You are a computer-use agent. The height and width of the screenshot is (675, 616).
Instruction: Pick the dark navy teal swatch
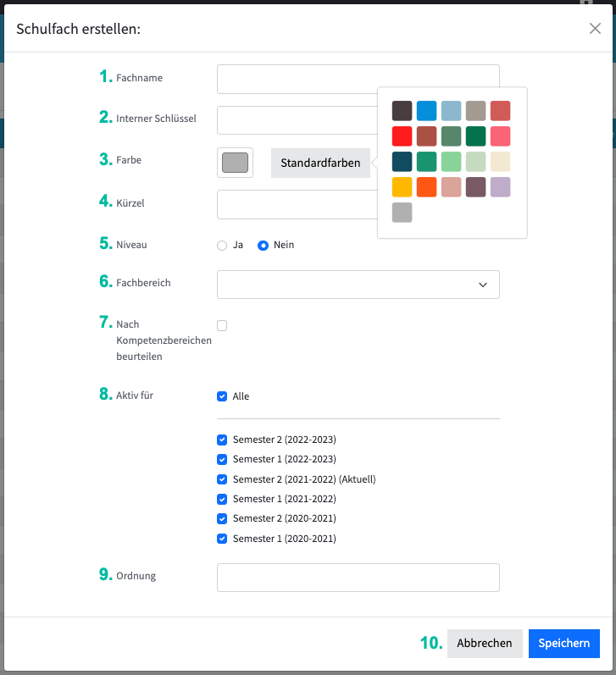402,162
